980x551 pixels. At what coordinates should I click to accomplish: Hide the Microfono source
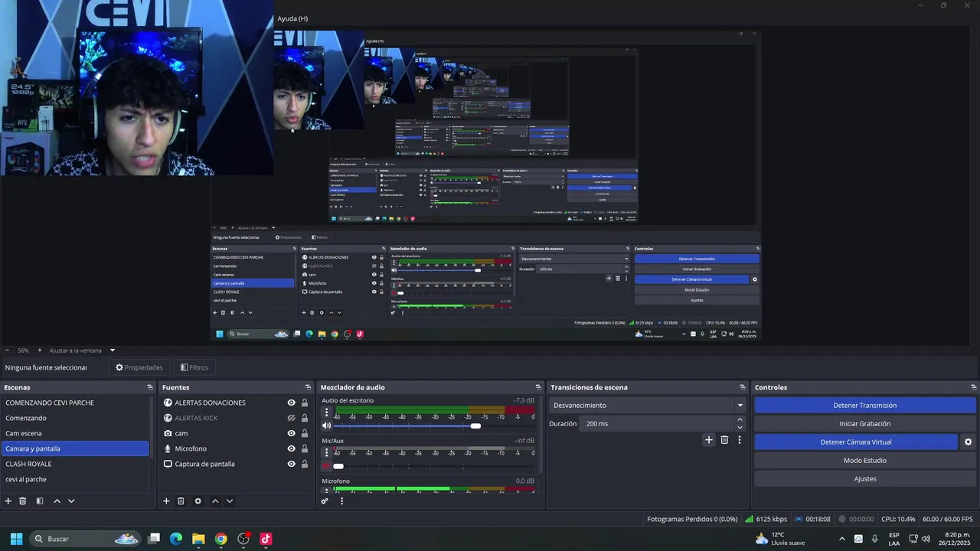[x=291, y=448]
